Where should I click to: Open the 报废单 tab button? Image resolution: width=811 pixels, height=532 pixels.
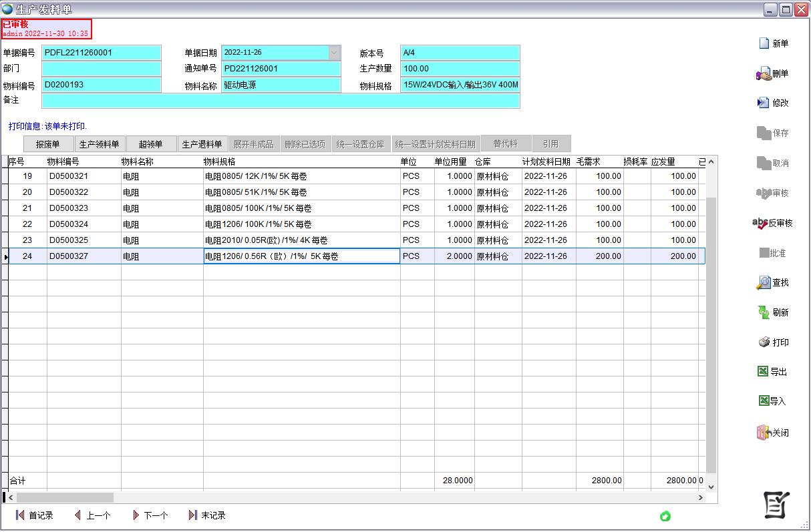click(48, 144)
